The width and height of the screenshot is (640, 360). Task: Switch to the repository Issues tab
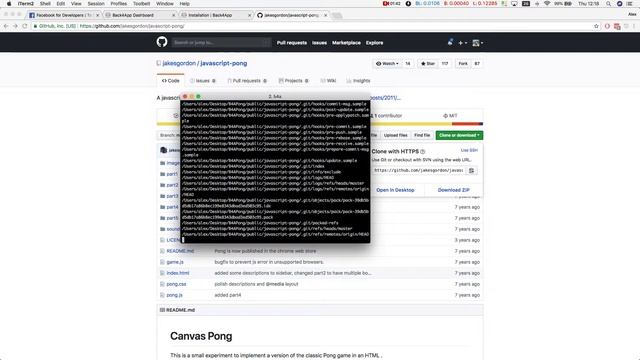tap(203, 81)
